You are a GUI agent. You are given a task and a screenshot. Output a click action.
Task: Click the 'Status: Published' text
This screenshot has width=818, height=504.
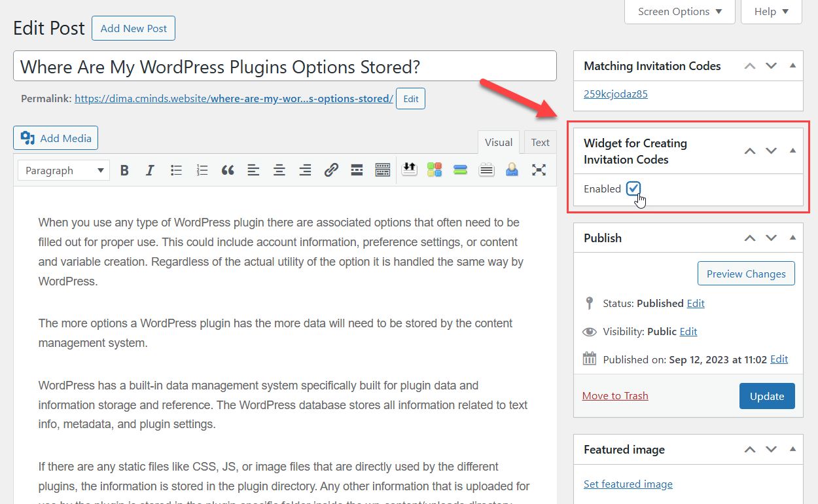pos(643,303)
